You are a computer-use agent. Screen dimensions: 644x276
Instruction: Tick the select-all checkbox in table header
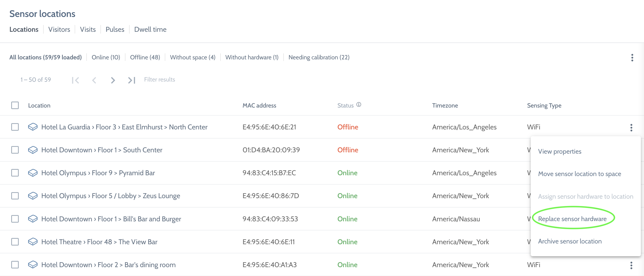15,105
